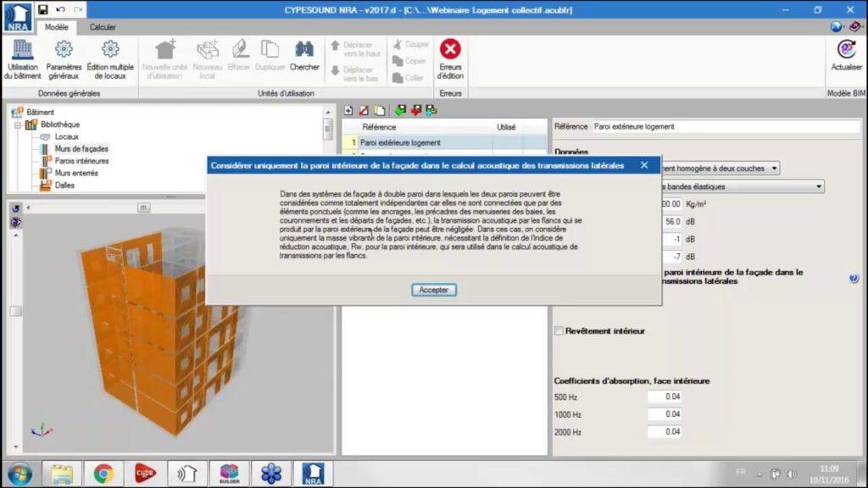Open the homogène à deux couches dropdown
Viewport: 868px width, 488px height.
click(x=775, y=169)
